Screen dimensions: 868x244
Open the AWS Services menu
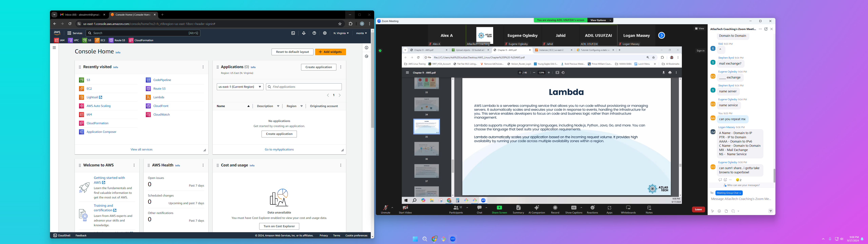[x=75, y=33]
